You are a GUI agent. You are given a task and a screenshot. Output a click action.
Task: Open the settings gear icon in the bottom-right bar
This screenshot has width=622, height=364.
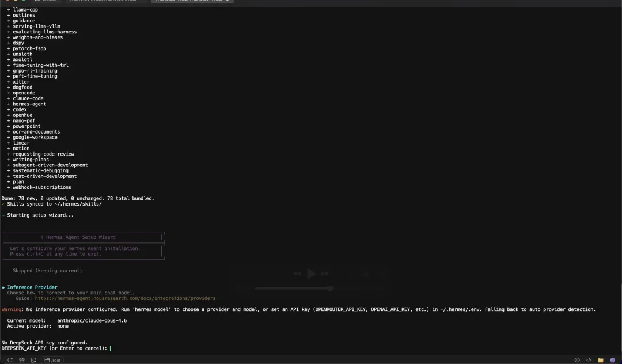pos(577,360)
